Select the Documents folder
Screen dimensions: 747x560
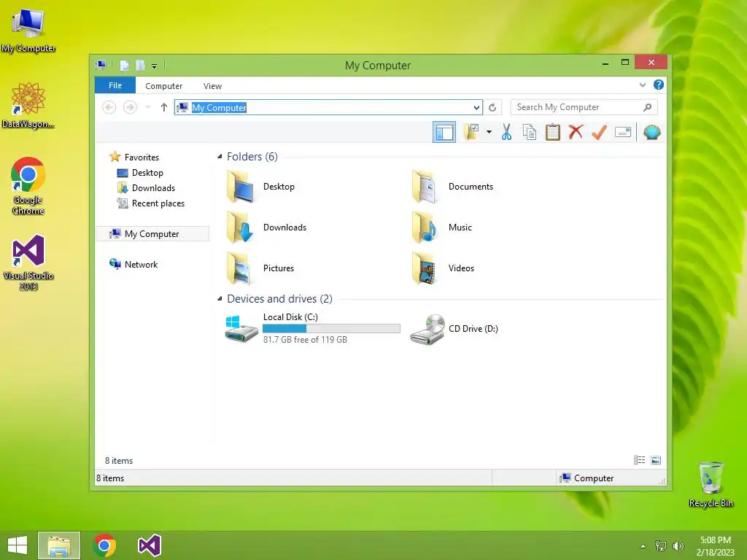(452, 187)
